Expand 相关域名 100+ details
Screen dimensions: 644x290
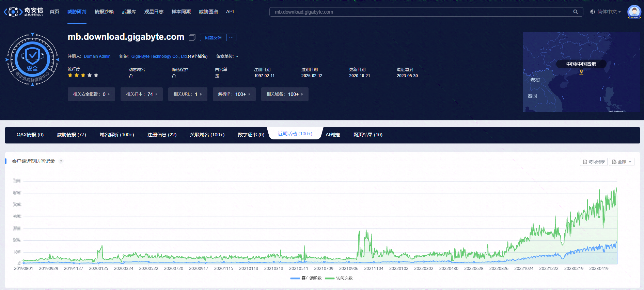point(285,94)
